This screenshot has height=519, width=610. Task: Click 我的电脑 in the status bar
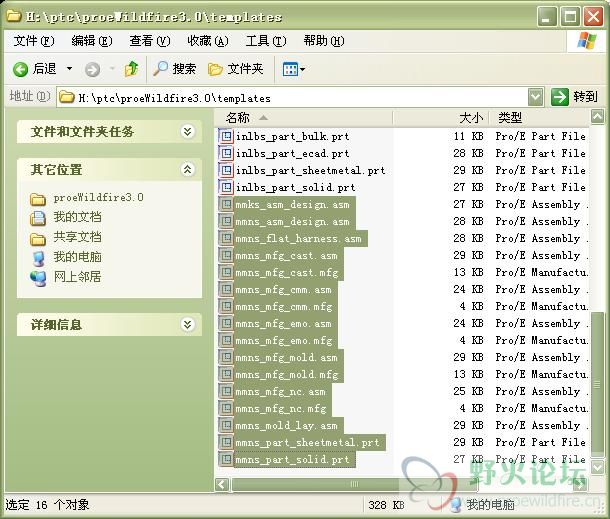tap(483, 505)
